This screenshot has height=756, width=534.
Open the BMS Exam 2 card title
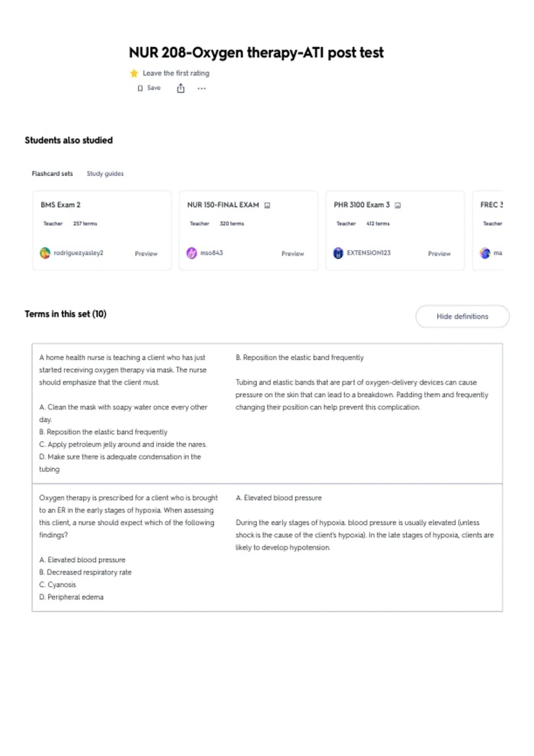tap(61, 205)
